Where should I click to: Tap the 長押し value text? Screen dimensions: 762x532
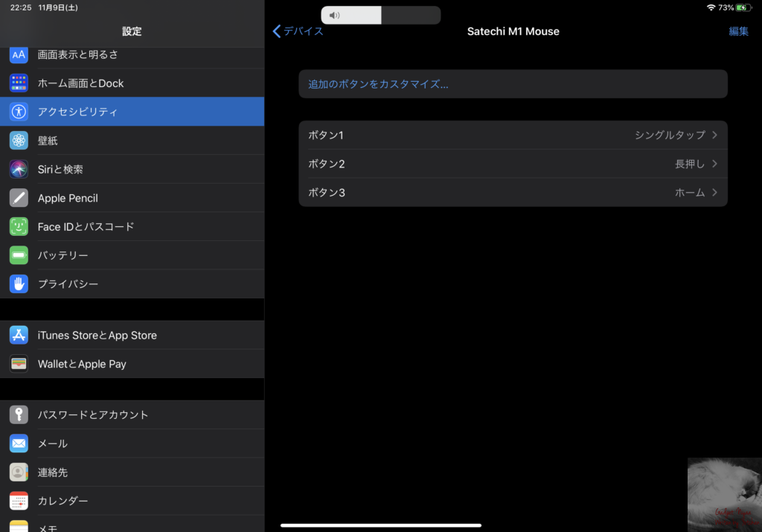pos(690,164)
